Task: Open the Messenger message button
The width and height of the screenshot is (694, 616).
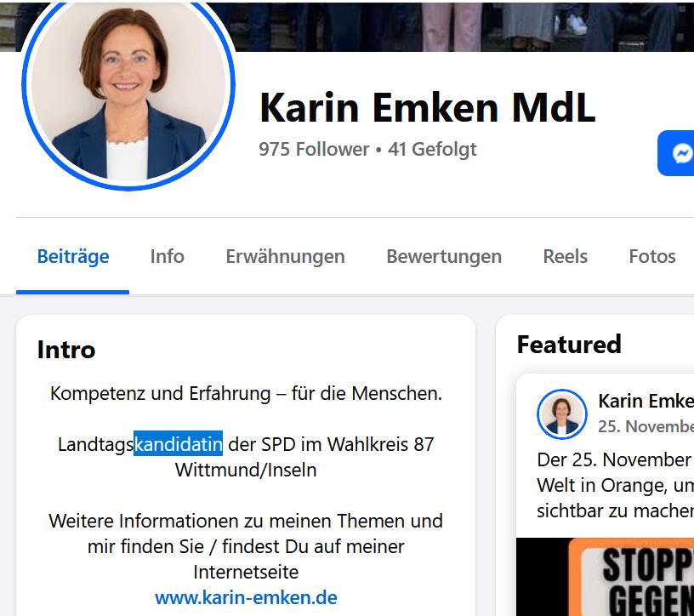Action: click(x=676, y=153)
